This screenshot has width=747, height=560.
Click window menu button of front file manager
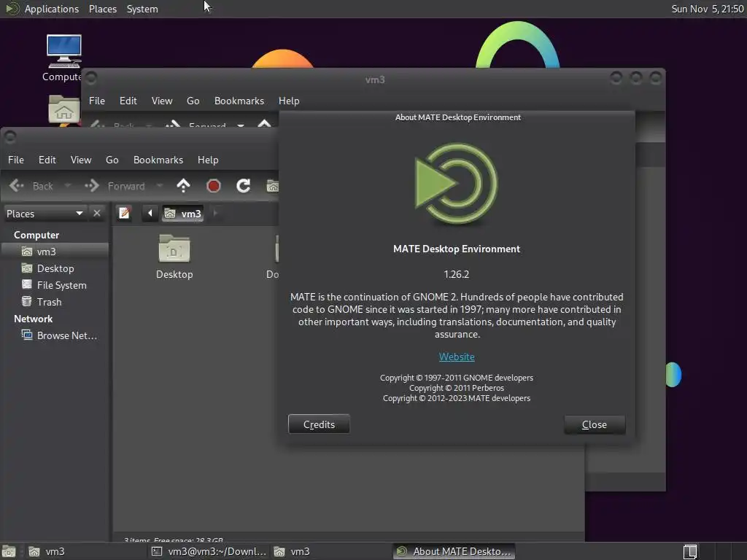(x=10, y=136)
